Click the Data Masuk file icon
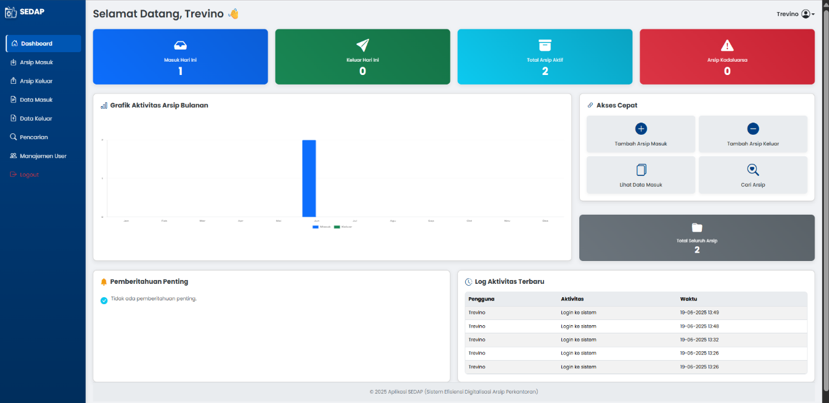Screen dimensions: 829x403 pos(14,99)
